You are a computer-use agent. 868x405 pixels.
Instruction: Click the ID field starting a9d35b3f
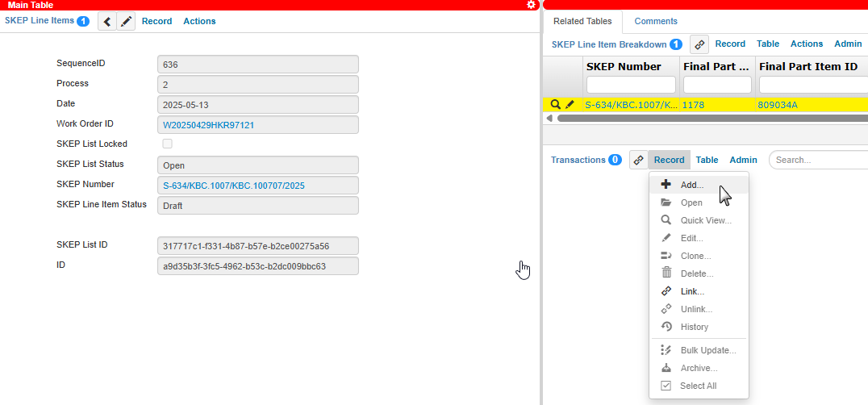click(x=258, y=265)
